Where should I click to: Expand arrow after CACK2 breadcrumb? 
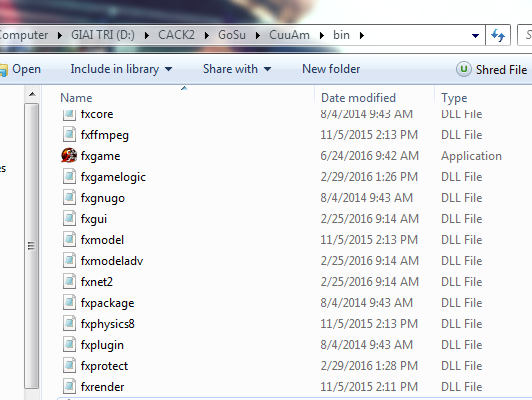click(x=207, y=35)
